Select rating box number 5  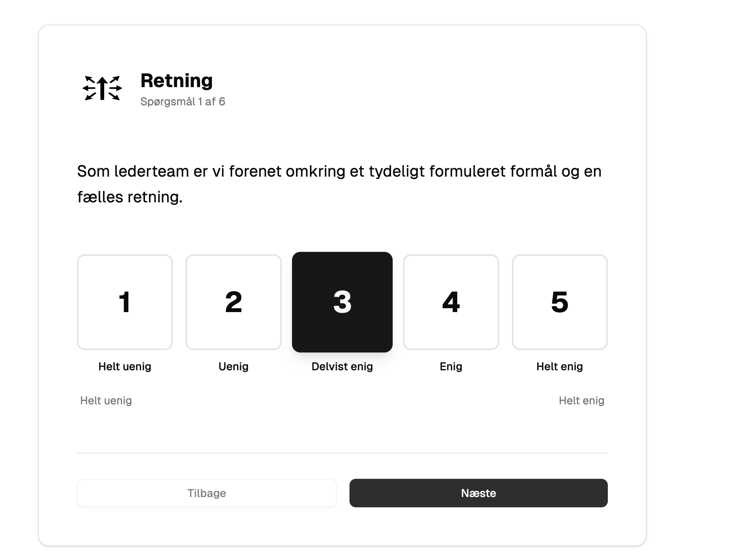click(x=559, y=302)
